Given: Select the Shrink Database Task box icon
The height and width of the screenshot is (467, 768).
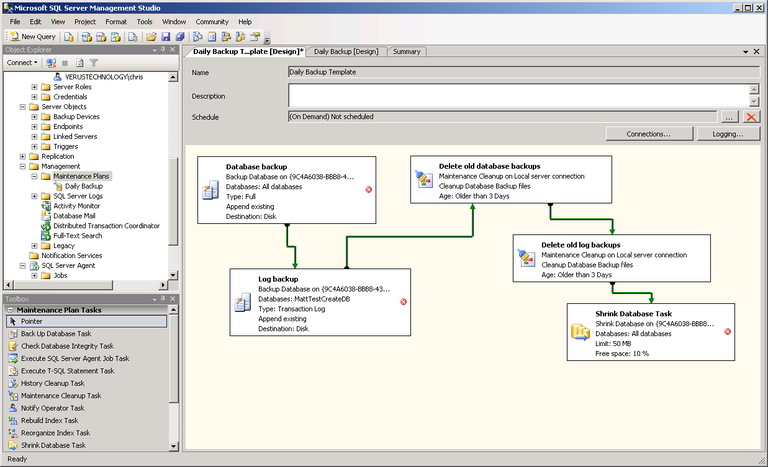Looking at the screenshot, I should pyautogui.click(x=579, y=332).
